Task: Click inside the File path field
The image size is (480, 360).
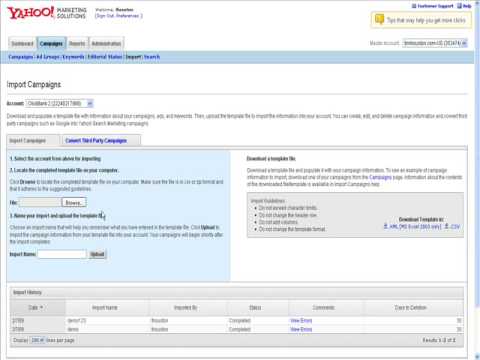Action: pyautogui.click(x=40, y=202)
